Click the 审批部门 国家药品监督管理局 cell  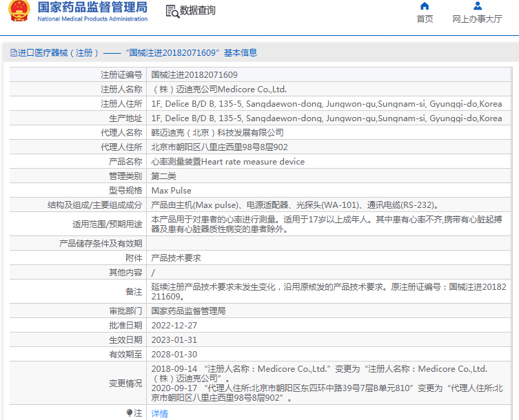tap(188, 311)
